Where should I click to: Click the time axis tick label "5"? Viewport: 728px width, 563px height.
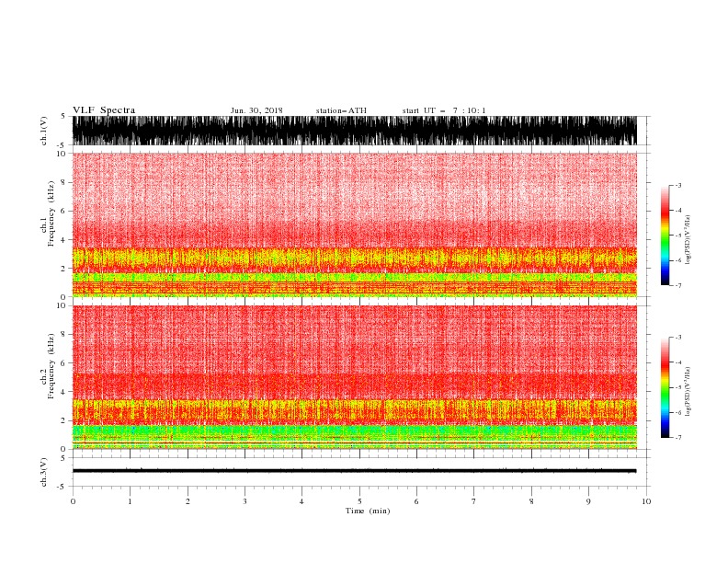point(359,501)
